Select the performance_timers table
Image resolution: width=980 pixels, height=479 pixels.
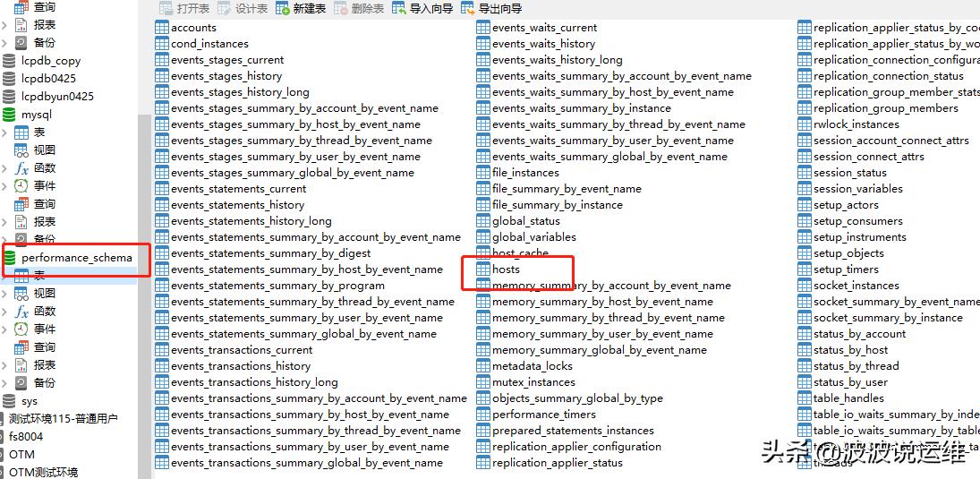pyautogui.click(x=544, y=414)
